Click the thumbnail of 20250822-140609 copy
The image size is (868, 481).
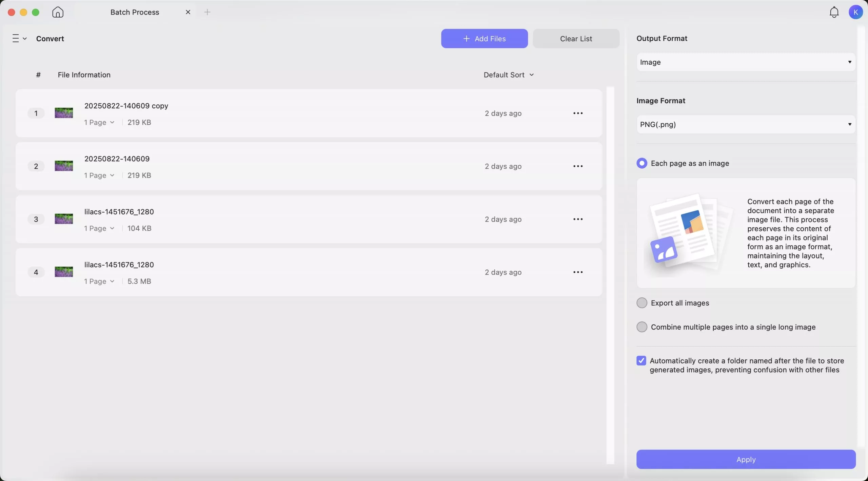pos(63,113)
